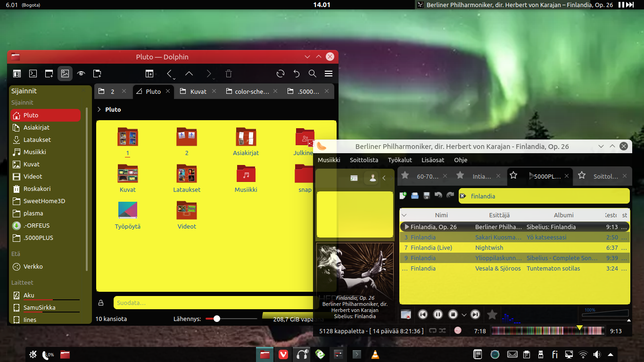The image size is (644, 362).
Task: Expand the Pluto breadcrumb chevron
Action: pos(99,109)
